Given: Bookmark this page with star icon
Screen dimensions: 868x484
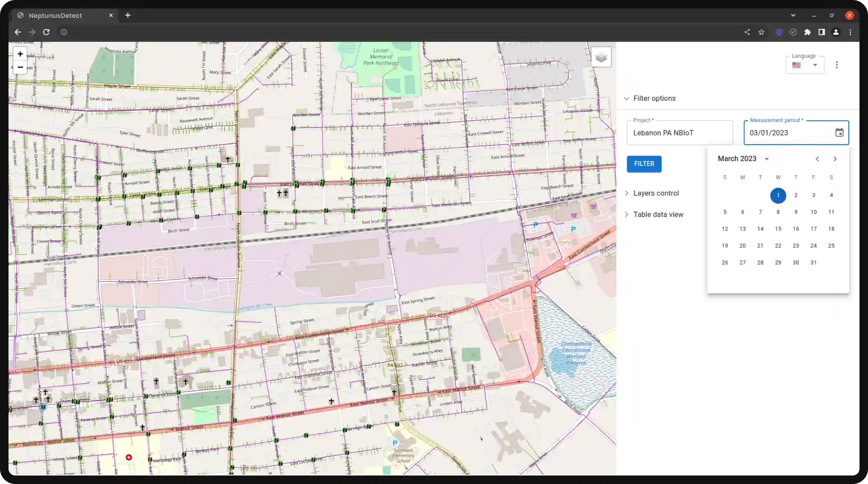Looking at the screenshot, I should (761, 32).
